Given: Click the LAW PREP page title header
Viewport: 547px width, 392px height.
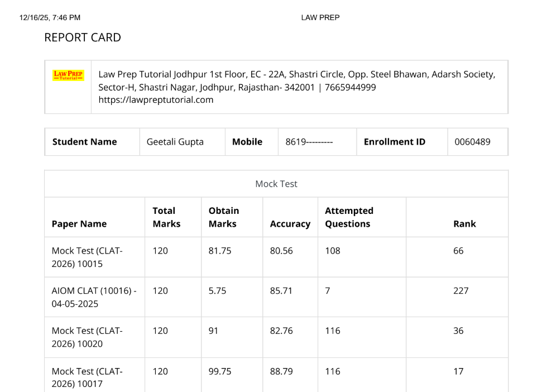Looking at the screenshot, I should click(x=320, y=18).
